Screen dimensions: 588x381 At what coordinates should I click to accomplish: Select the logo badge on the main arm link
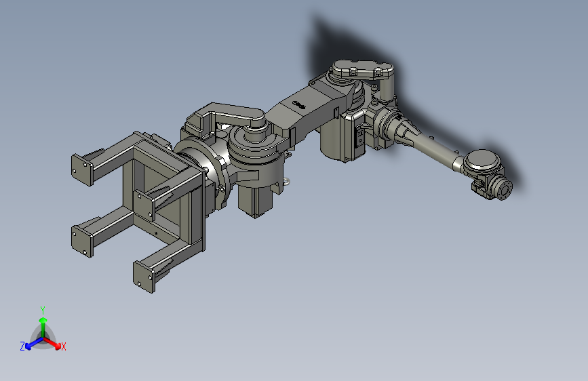click(x=299, y=104)
